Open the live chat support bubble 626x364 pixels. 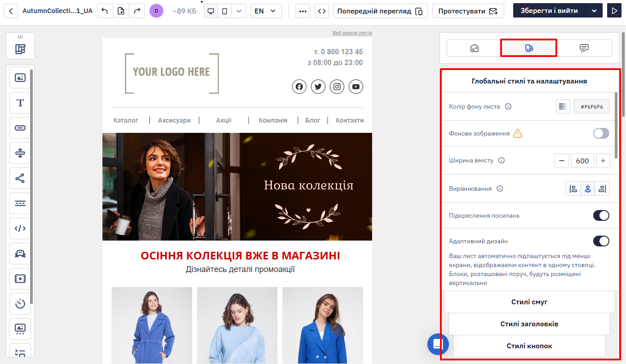click(x=438, y=345)
